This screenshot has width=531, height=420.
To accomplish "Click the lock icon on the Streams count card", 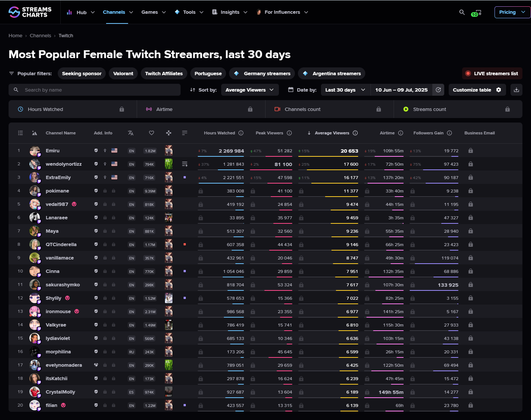I will pos(508,109).
